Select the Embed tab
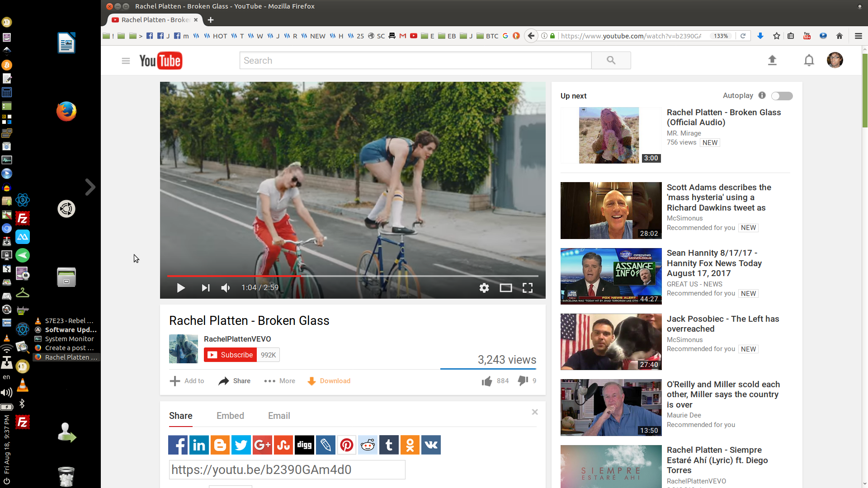This screenshot has height=488, width=868. coord(230,416)
